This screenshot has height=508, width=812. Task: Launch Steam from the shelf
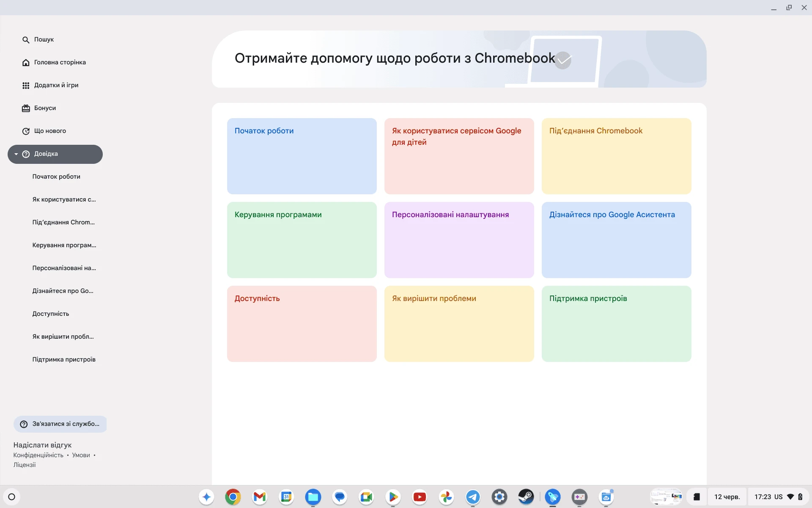coord(526,497)
